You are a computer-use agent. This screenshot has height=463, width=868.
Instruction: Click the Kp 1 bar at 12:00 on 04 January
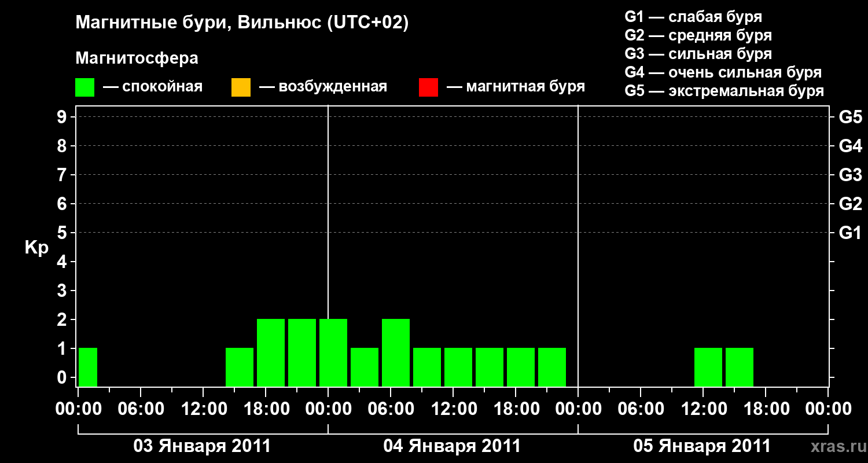[458, 367]
